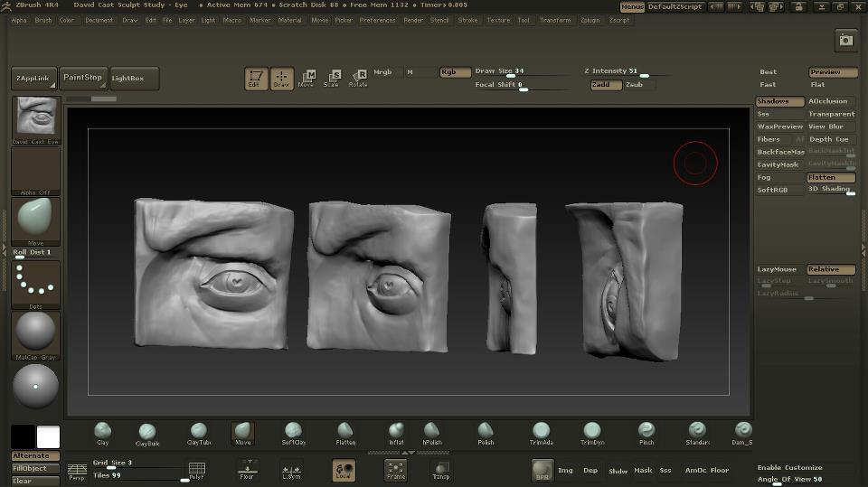Open the Dots stroke type selector
The image size is (868, 487).
pyautogui.click(x=35, y=285)
